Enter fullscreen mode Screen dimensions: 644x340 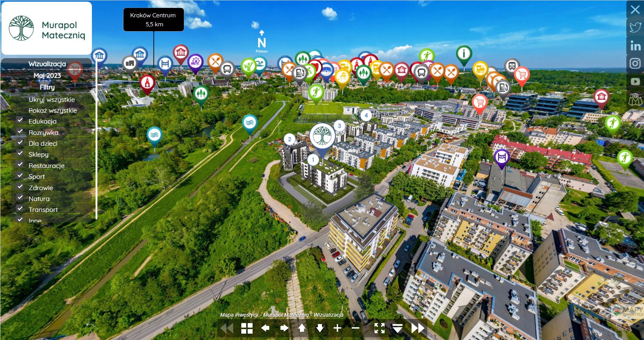(379, 328)
